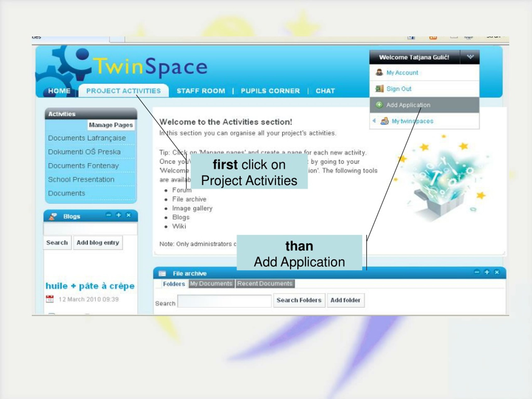Click the Add blog entry button

[98, 243]
